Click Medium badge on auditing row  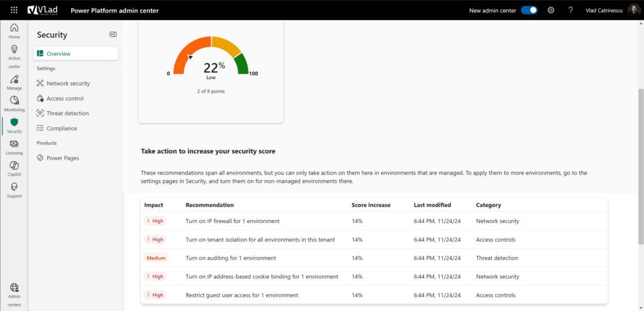(156, 258)
